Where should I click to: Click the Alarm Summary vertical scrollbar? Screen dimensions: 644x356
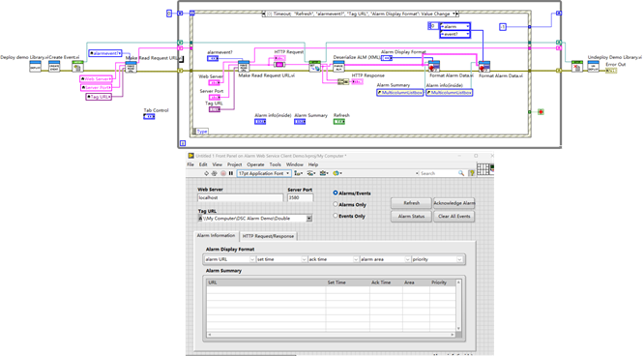coord(458,306)
